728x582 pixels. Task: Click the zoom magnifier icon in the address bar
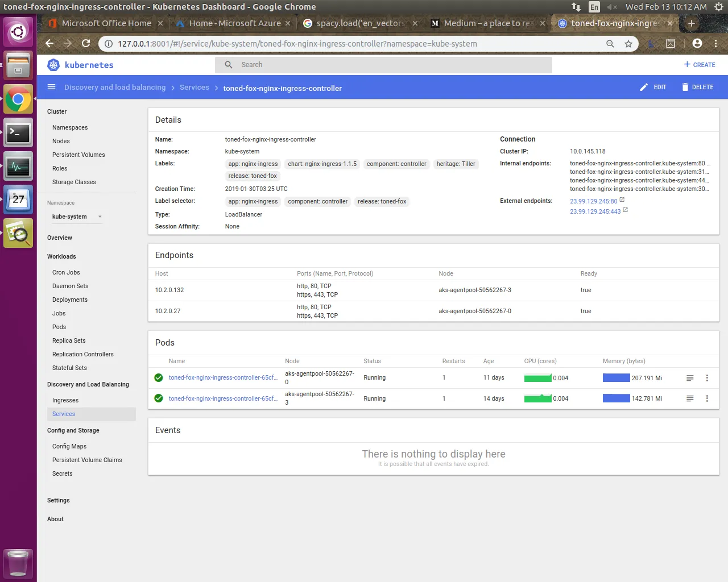(x=610, y=44)
